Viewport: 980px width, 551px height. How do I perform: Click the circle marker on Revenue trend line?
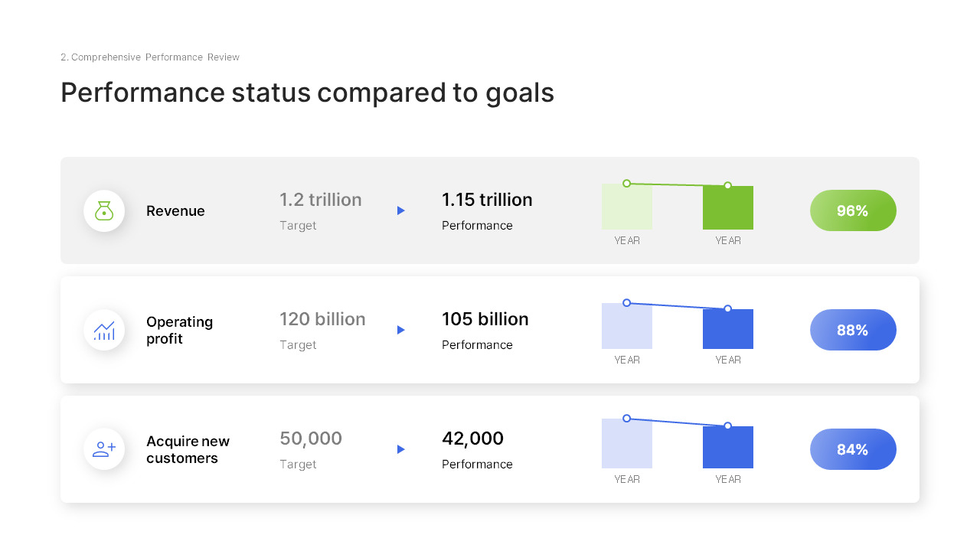[626, 183]
